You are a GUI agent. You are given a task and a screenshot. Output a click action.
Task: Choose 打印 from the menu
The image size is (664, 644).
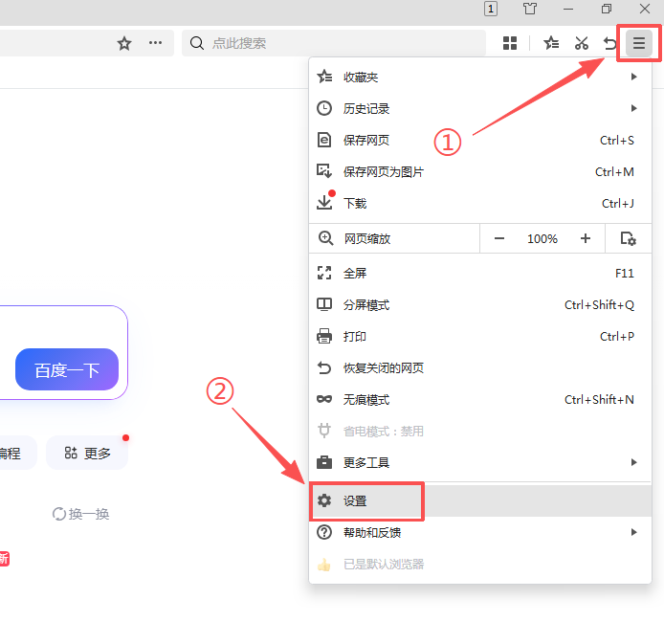479,337
